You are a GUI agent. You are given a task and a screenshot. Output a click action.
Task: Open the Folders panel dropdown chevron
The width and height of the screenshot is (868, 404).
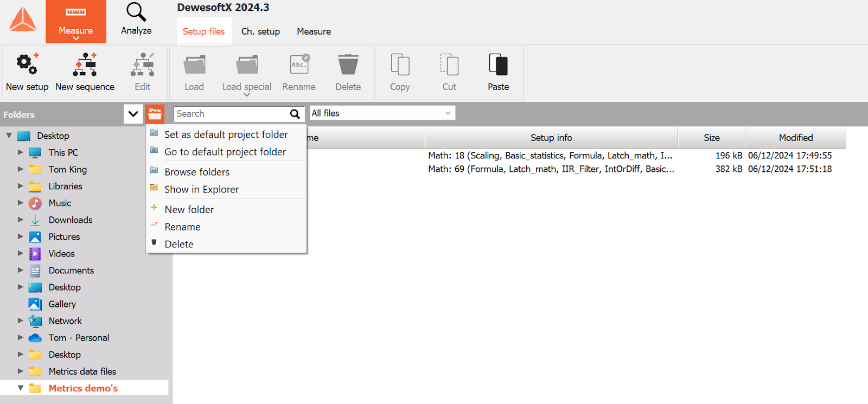pyautogui.click(x=133, y=114)
